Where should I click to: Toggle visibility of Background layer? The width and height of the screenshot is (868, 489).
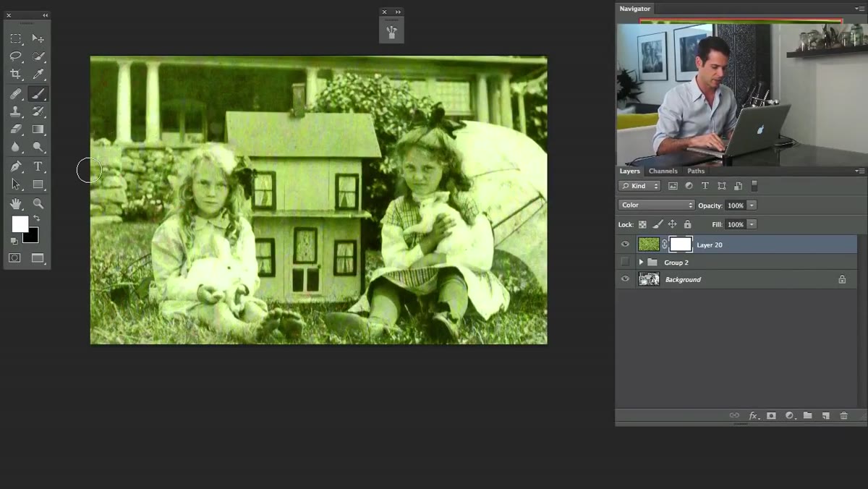pos(626,279)
